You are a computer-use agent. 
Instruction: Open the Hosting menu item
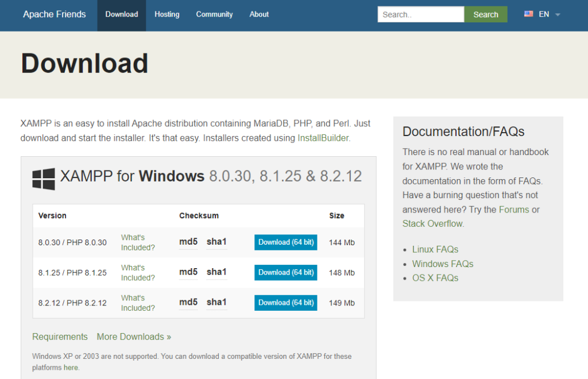coord(167,14)
